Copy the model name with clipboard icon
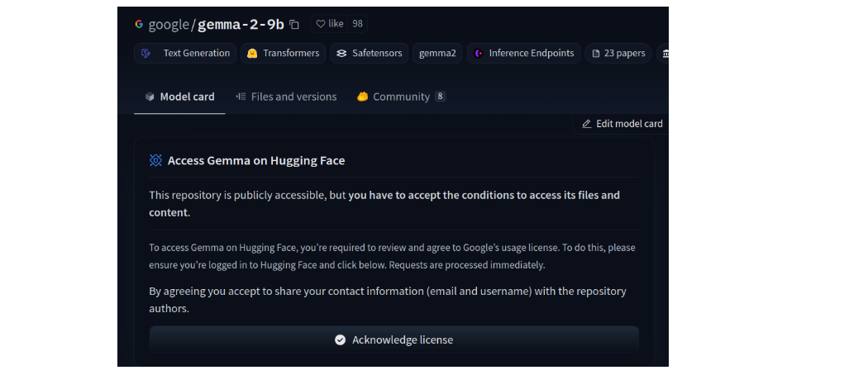Viewport: 868px width, 375px height. 294,24
